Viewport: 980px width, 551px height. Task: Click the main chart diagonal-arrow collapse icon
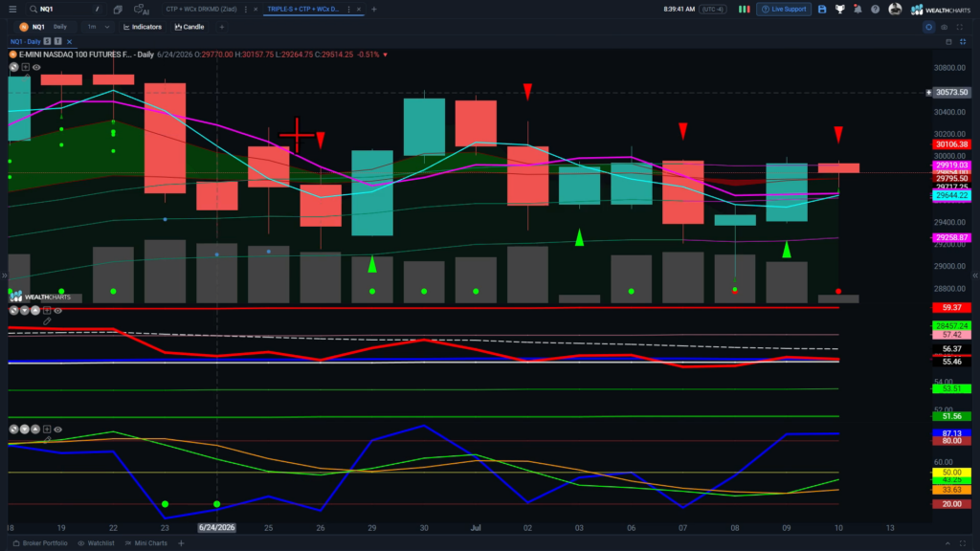13,67
